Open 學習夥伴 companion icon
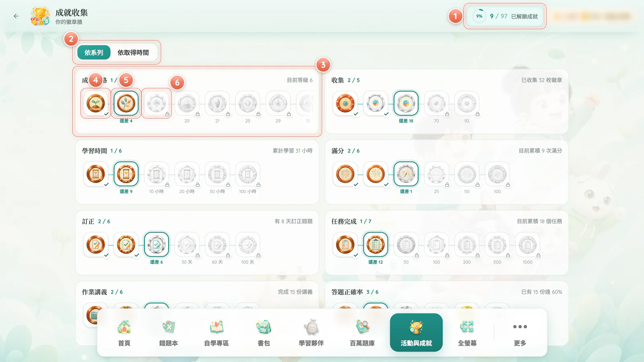 click(311, 332)
